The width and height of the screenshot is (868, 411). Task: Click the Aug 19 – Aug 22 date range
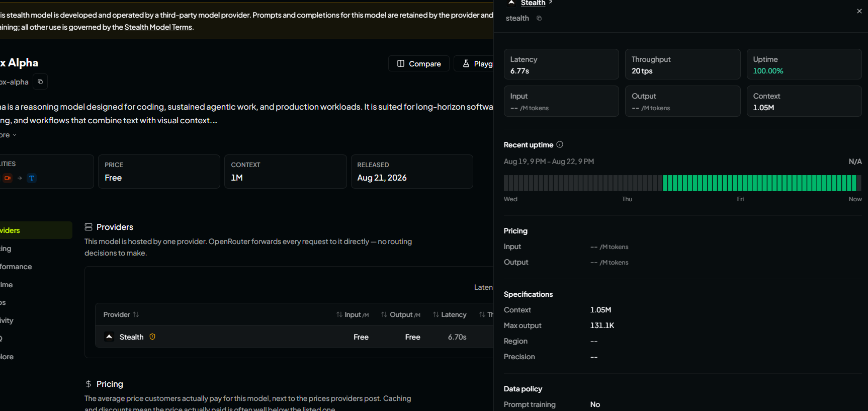(x=549, y=161)
